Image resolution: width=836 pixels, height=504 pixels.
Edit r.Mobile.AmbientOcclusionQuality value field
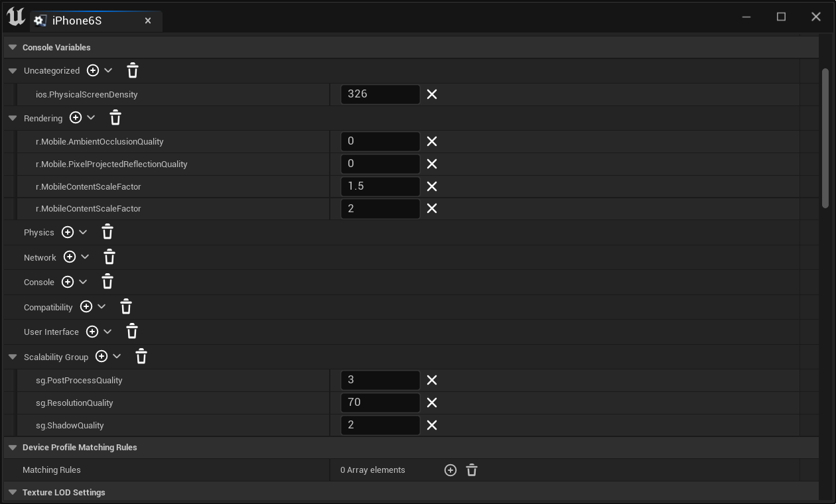coord(380,141)
